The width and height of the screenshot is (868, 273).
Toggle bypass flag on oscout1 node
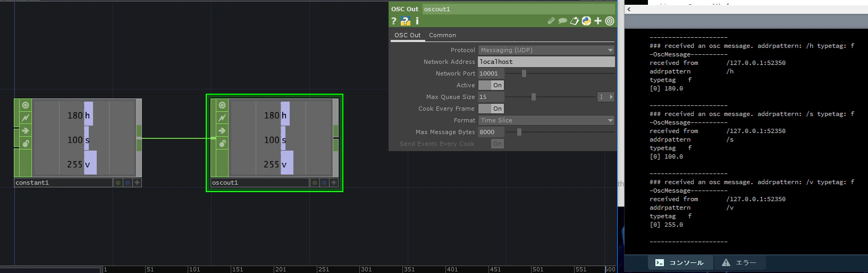(222, 118)
